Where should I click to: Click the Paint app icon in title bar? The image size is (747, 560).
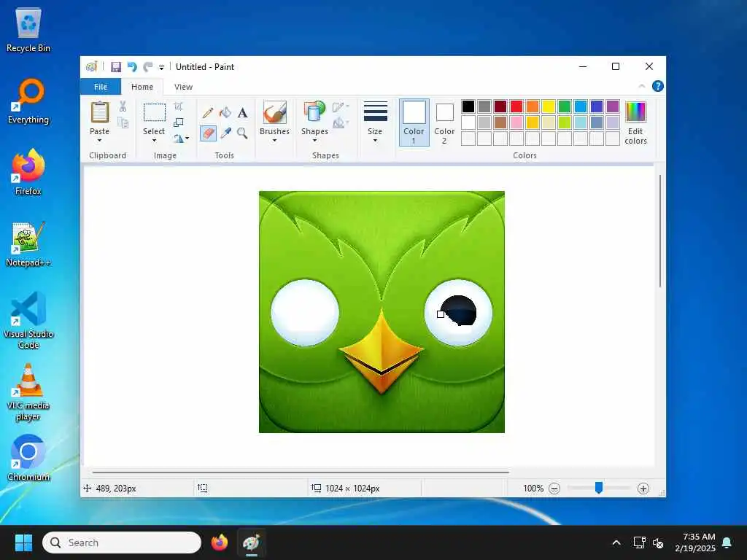pos(91,66)
